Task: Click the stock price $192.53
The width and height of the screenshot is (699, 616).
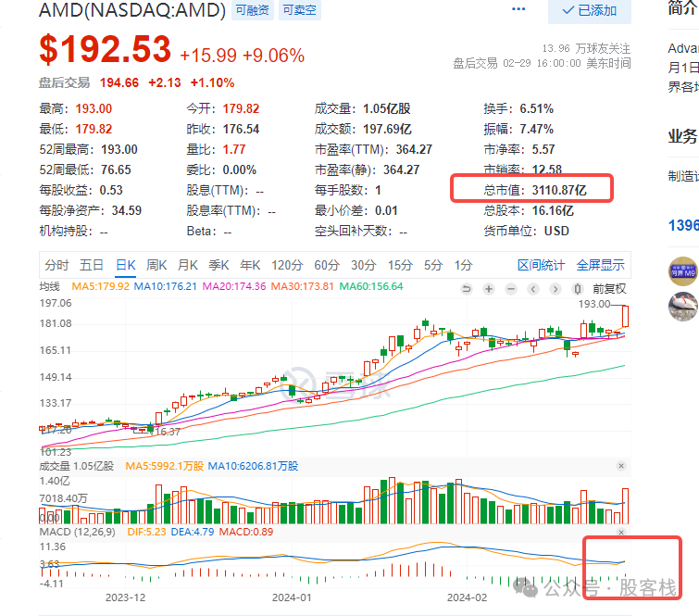Action: click(106, 49)
